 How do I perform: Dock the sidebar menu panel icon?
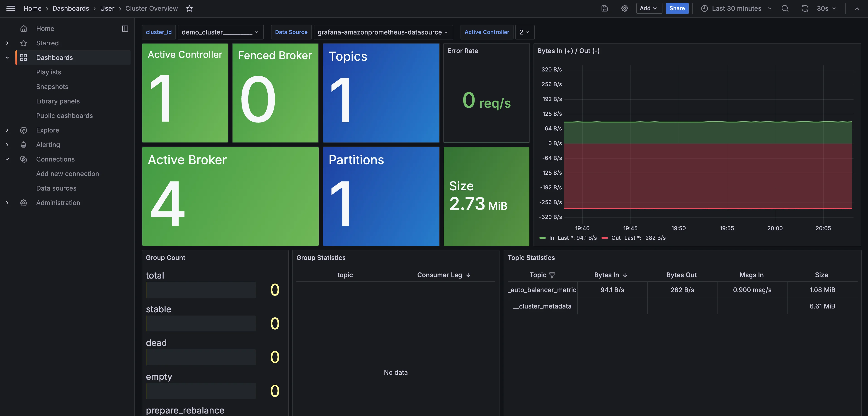click(125, 29)
